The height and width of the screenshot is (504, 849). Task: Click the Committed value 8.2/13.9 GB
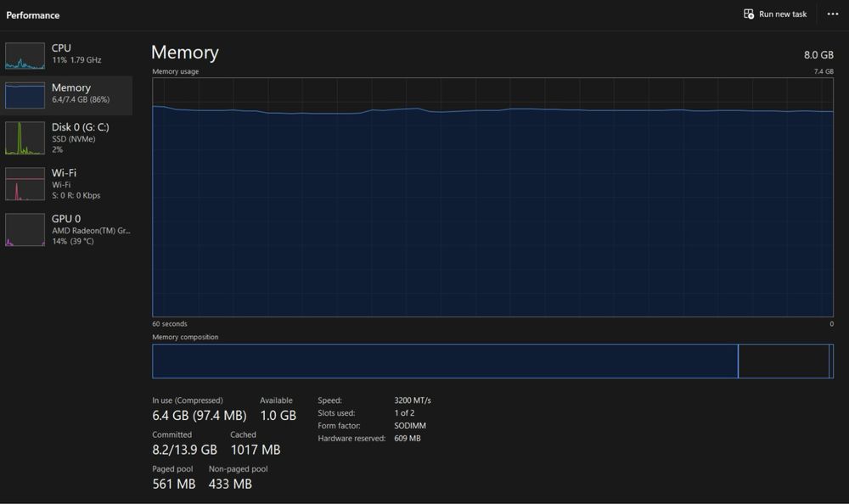tap(184, 450)
